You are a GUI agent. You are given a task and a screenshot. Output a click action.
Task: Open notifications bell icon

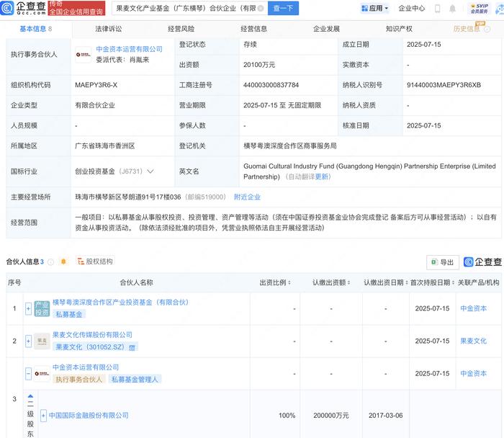(452, 9)
